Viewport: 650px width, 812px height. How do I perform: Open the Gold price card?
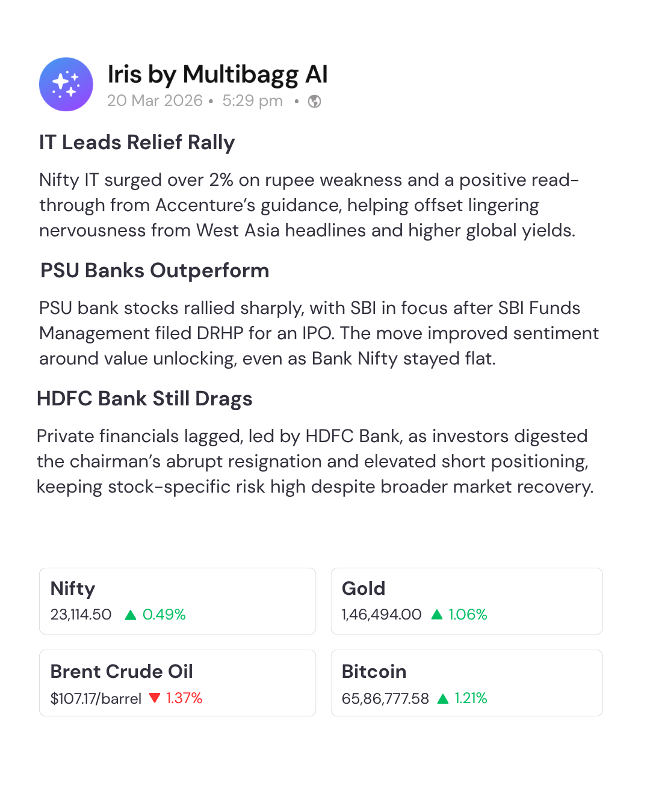click(x=466, y=601)
